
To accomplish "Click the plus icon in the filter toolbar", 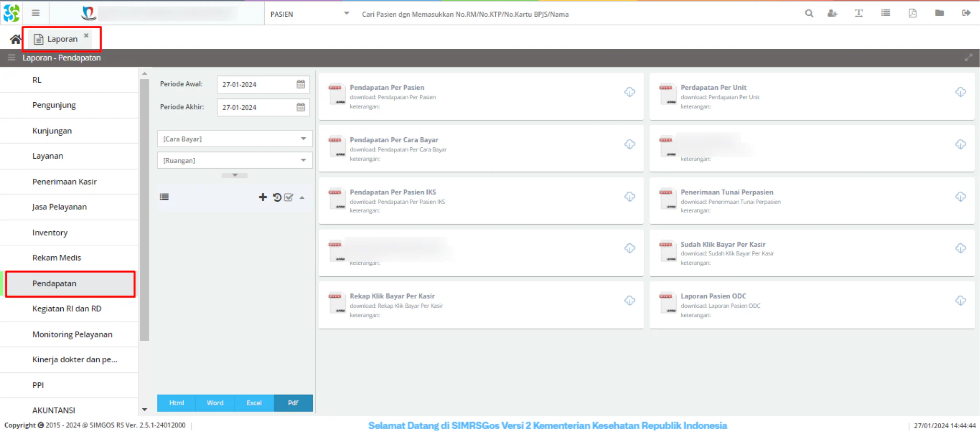I will tap(263, 197).
